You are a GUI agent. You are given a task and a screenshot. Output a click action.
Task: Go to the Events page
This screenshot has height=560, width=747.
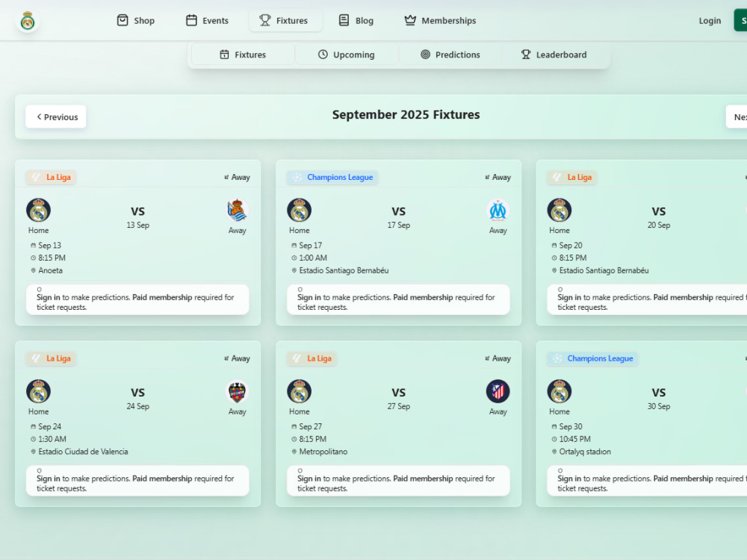click(207, 20)
